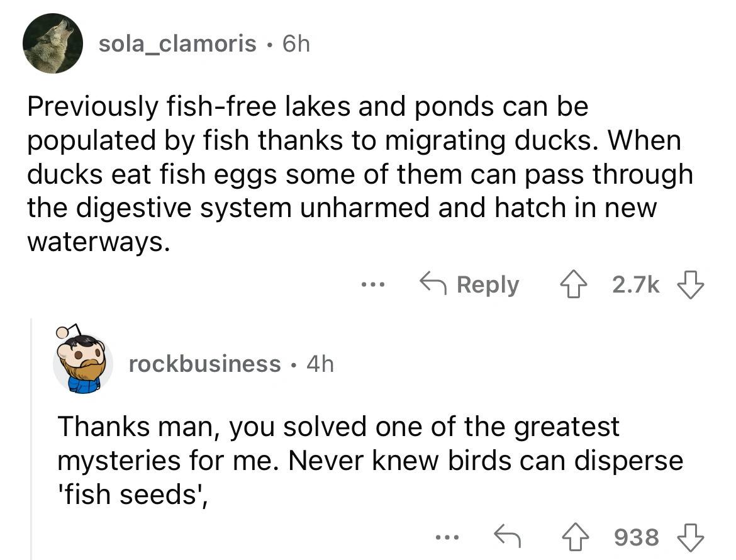
Task: Click the 6h timestamp
Action: (296, 43)
